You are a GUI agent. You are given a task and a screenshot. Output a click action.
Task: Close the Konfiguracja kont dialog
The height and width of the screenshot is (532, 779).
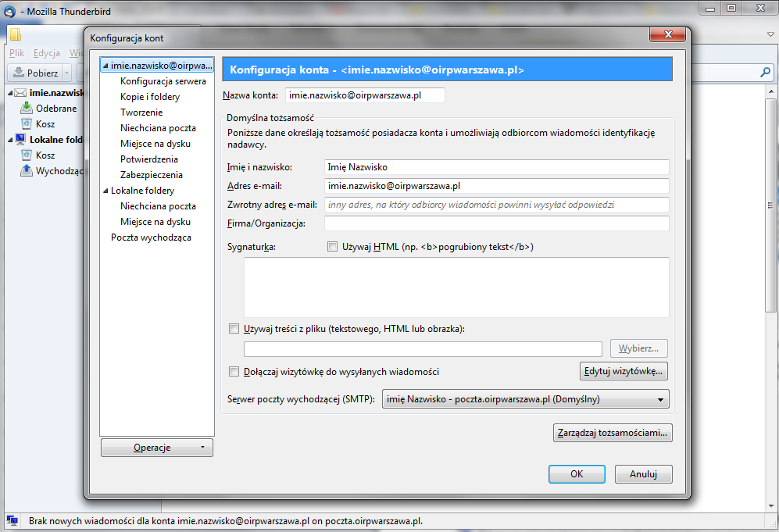pyautogui.click(x=668, y=34)
